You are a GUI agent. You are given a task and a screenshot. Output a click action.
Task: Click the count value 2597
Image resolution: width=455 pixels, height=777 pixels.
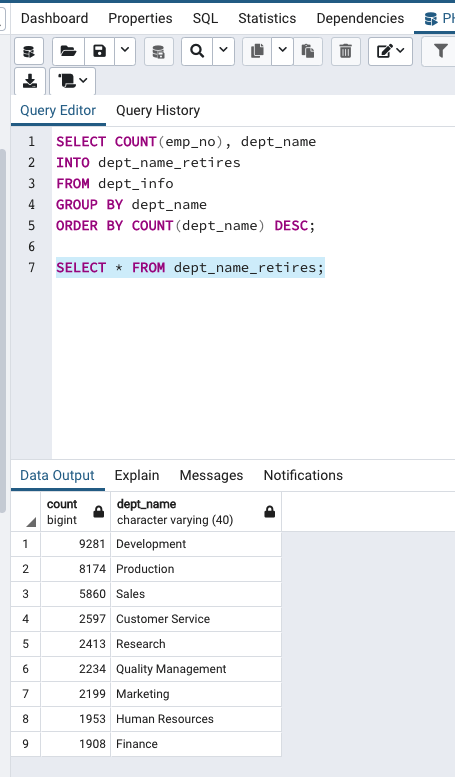pos(75,619)
